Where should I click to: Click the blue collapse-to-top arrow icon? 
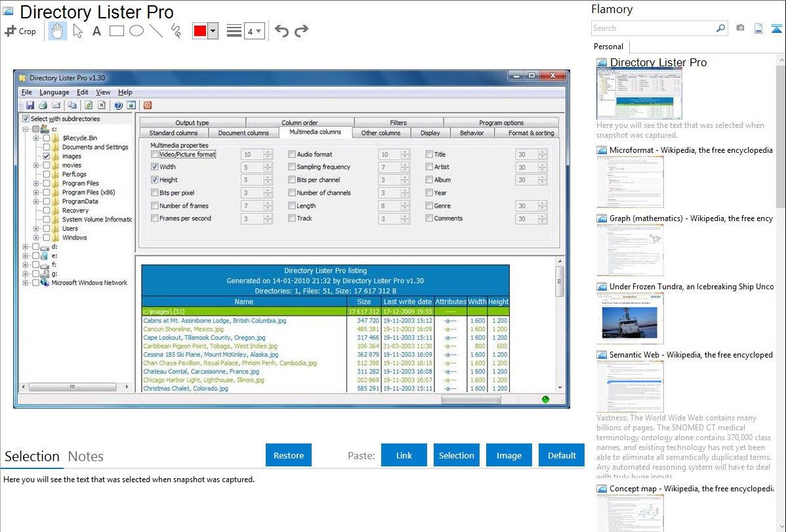pos(776,29)
